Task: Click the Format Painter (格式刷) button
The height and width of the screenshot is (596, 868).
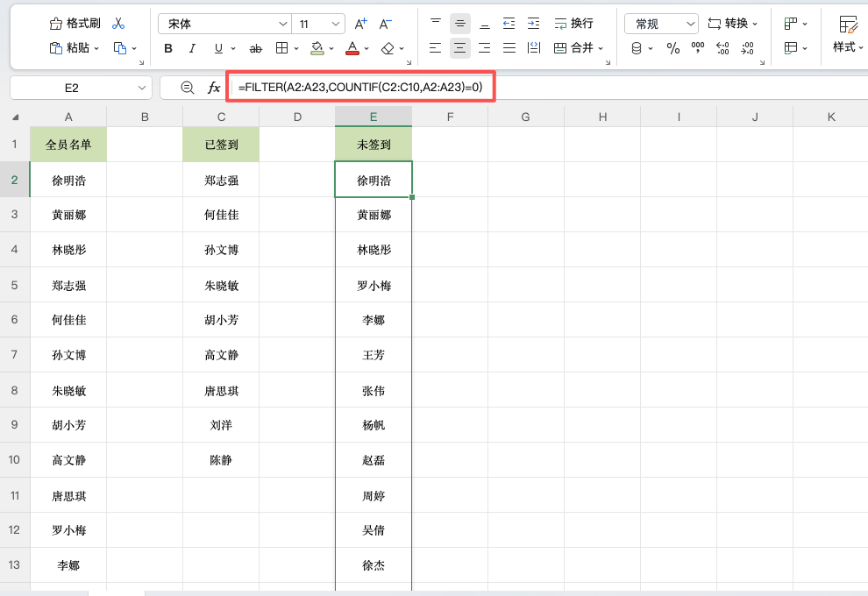Action: (75, 24)
